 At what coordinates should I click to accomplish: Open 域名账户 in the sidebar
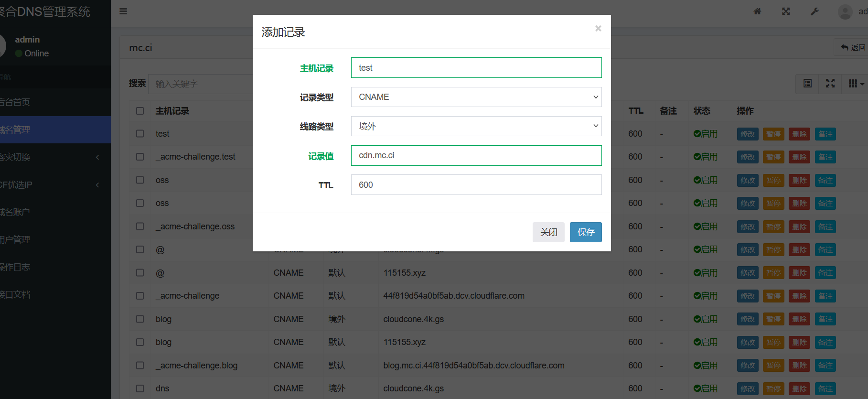(55, 212)
